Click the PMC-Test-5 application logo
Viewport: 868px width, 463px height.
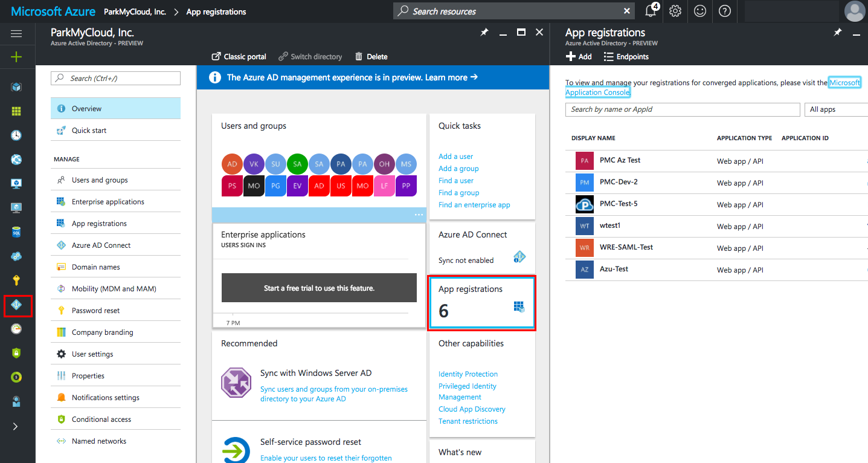(x=585, y=204)
